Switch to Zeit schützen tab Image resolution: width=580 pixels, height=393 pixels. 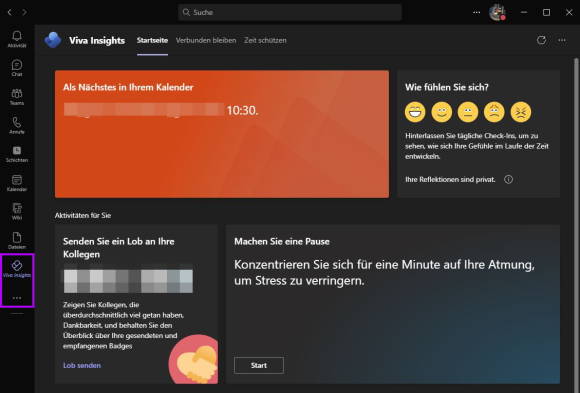click(x=265, y=40)
